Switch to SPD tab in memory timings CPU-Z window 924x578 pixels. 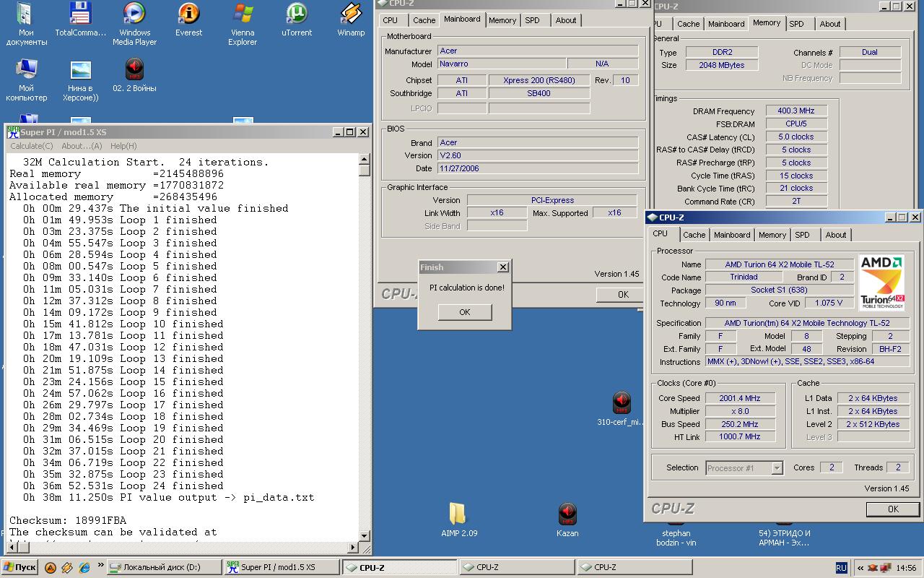point(796,24)
